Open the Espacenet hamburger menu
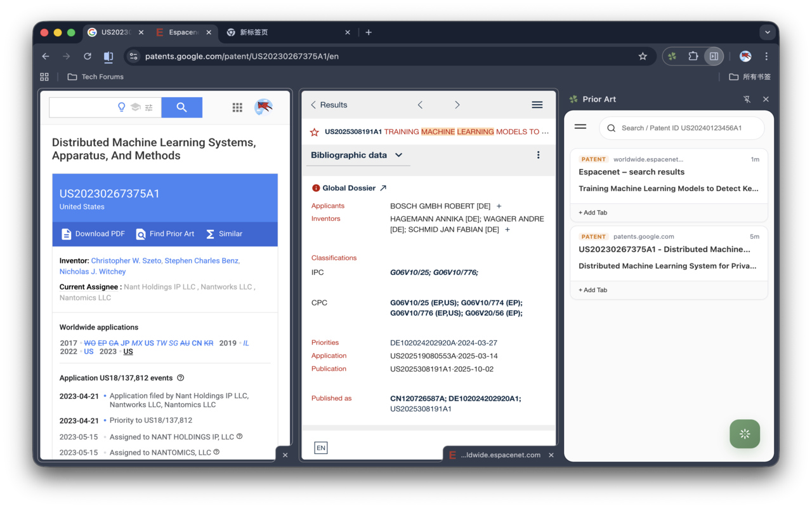This screenshot has height=508, width=812. (x=537, y=105)
